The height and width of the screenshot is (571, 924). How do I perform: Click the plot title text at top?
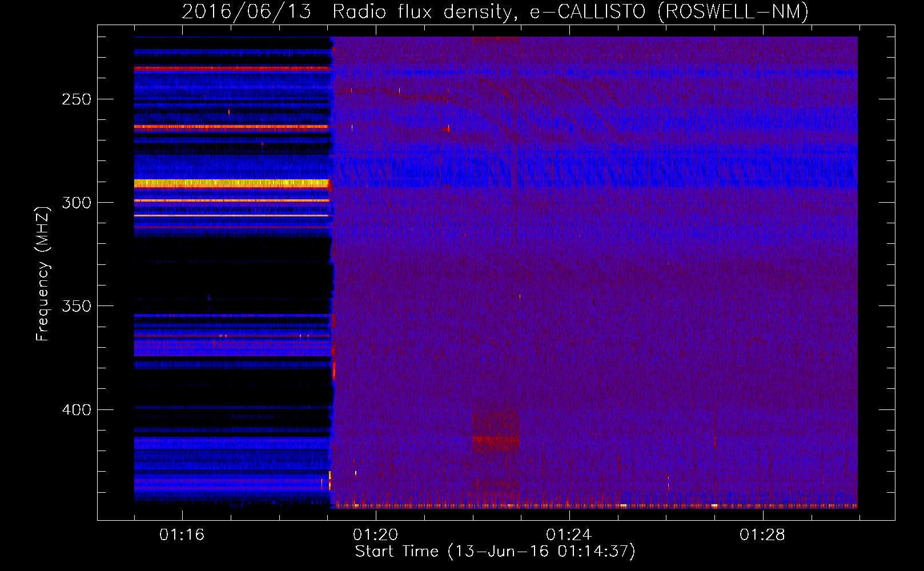pyautogui.click(x=495, y=11)
